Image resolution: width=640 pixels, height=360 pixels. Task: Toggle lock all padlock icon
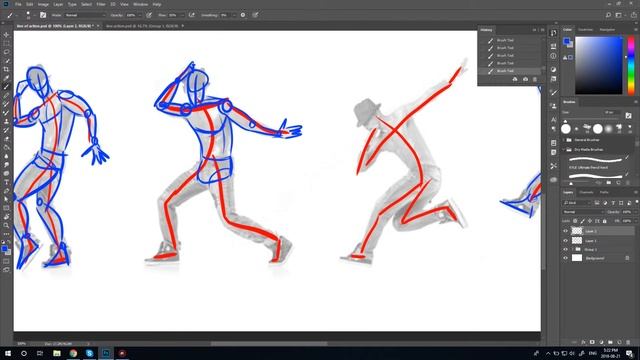point(604,221)
